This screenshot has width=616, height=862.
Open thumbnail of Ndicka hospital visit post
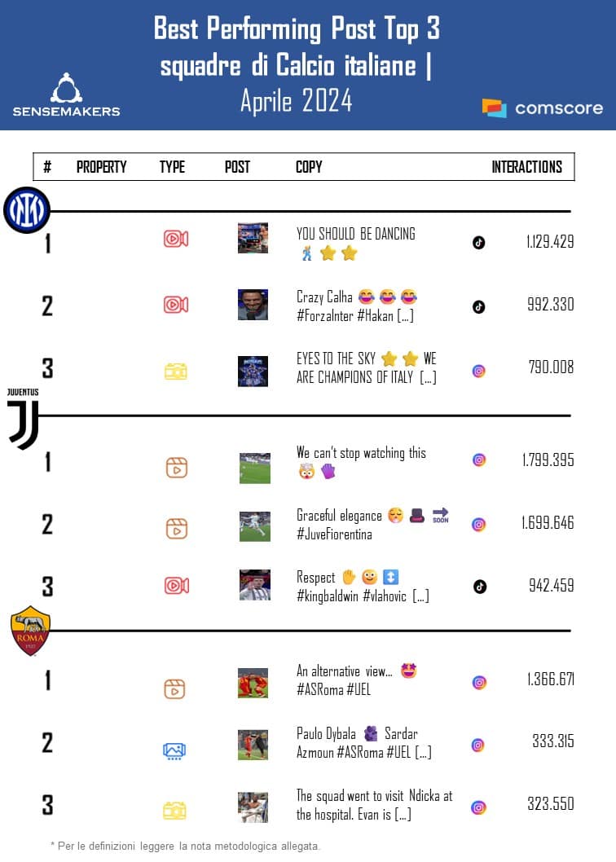click(x=253, y=807)
